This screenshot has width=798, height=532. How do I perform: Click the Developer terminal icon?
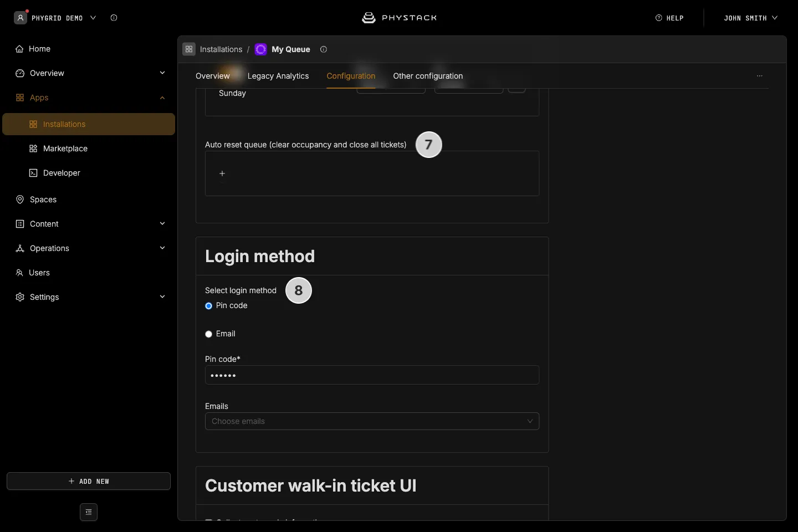(x=33, y=173)
